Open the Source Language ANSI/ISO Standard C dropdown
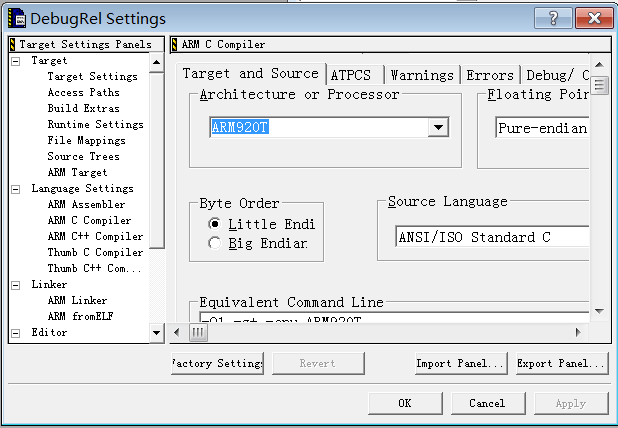 coord(492,237)
